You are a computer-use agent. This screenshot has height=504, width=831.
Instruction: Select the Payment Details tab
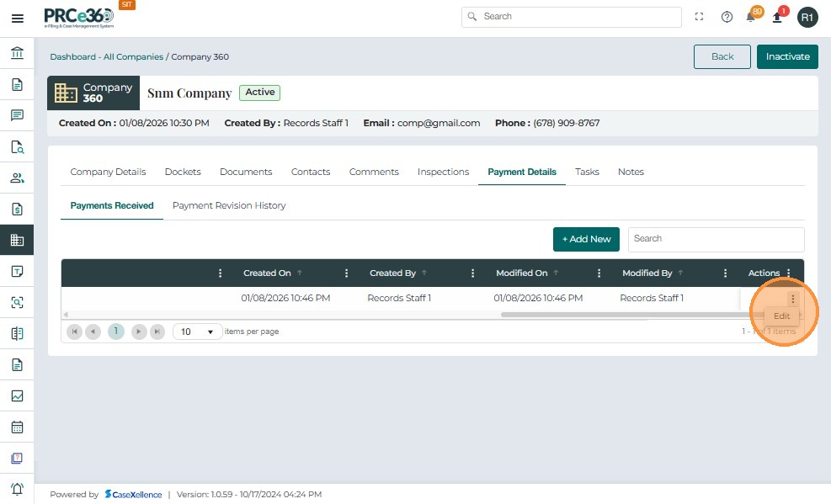(522, 172)
